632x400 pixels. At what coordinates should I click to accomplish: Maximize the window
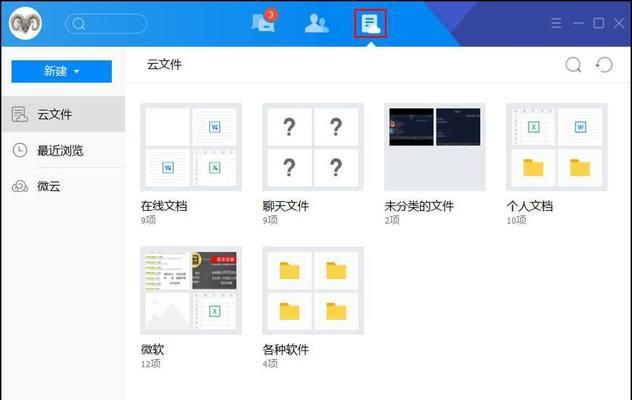click(x=599, y=23)
